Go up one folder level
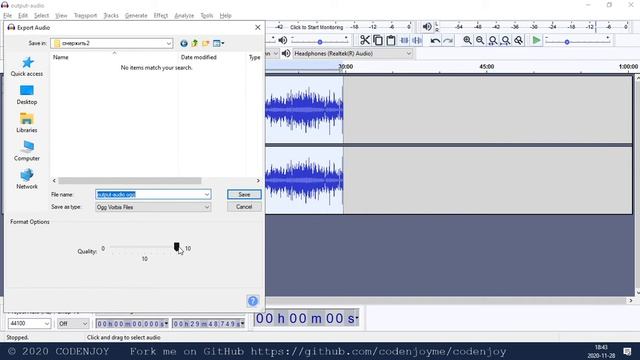The image size is (640, 360). pyautogui.click(x=195, y=43)
